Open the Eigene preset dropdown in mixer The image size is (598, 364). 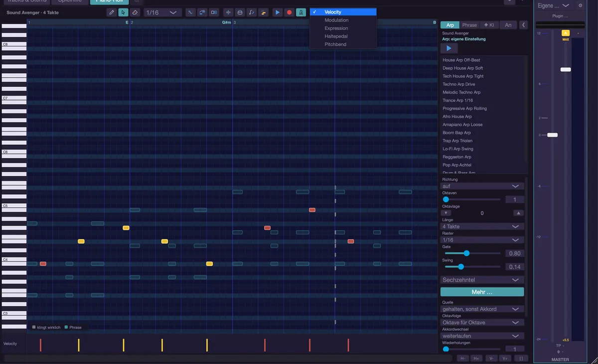tap(554, 5)
